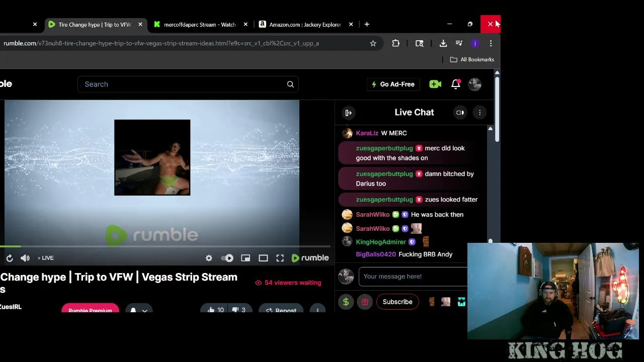
Task: Click the green go-live camera icon
Action: click(x=435, y=84)
